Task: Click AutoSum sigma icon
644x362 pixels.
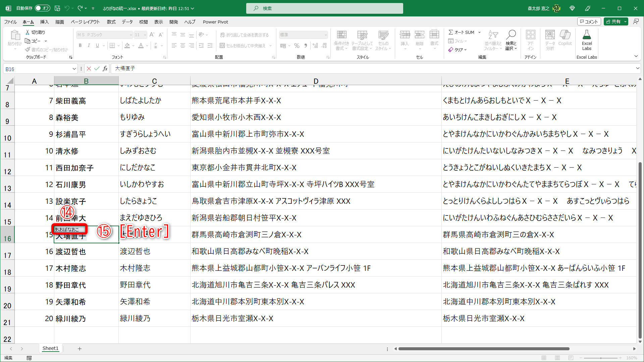Action: click(451, 32)
